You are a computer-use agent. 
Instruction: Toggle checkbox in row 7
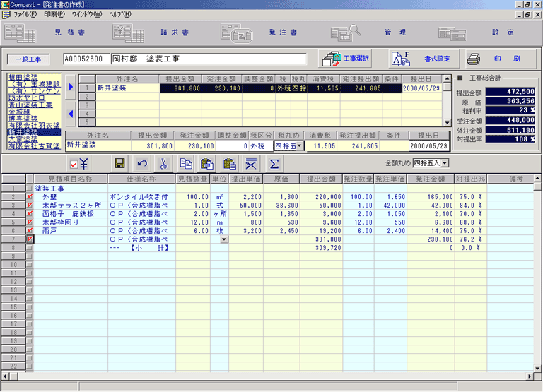pyautogui.click(x=30, y=239)
